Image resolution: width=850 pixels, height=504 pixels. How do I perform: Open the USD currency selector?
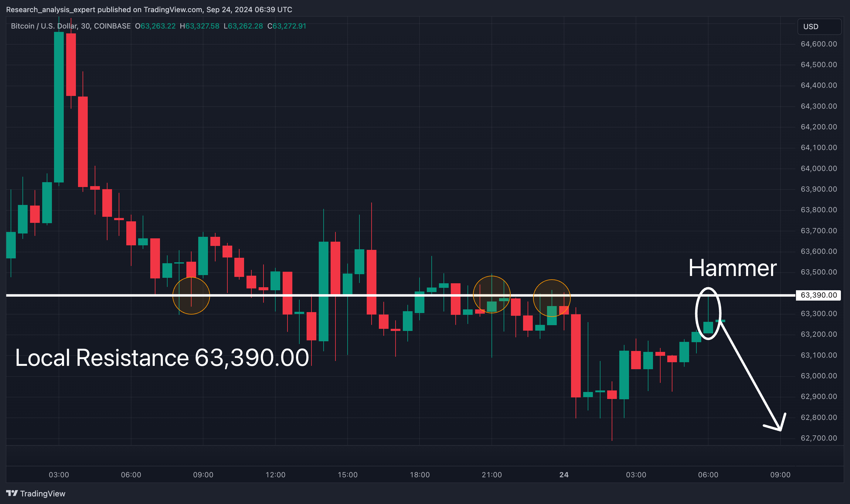point(819,26)
